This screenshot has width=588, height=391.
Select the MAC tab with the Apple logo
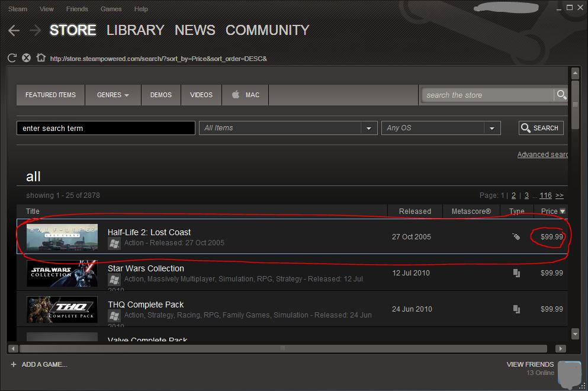tap(245, 94)
